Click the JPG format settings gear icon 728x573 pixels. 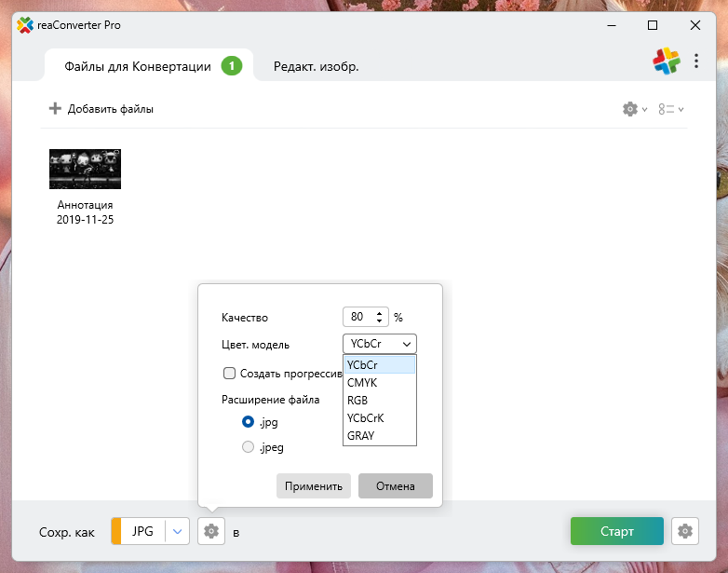(x=211, y=531)
